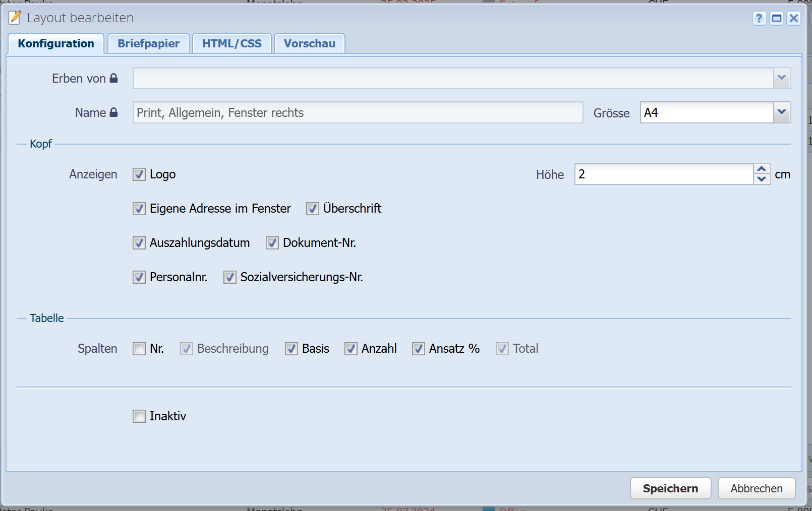The height and width of the screenshot is (511, 812).
Task: Close the Layout bearbeiten dialog
Action: click(x=794, y=19)
